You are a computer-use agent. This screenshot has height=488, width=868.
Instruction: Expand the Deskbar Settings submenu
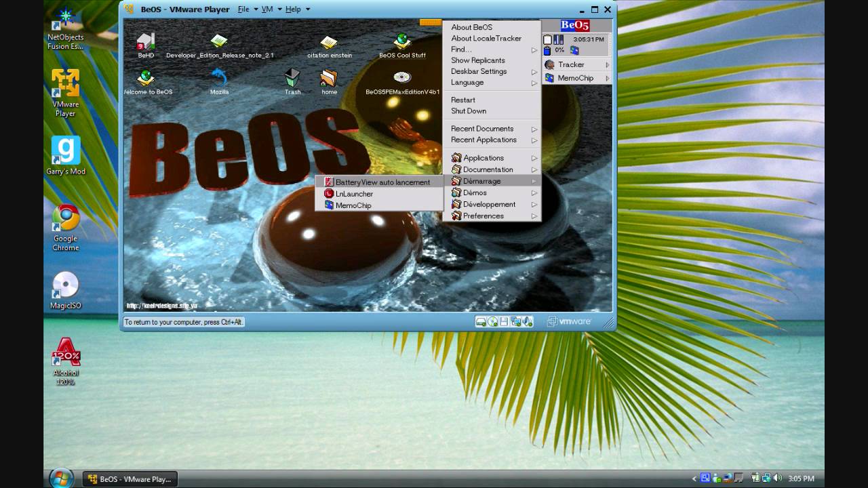coord(492,71)
